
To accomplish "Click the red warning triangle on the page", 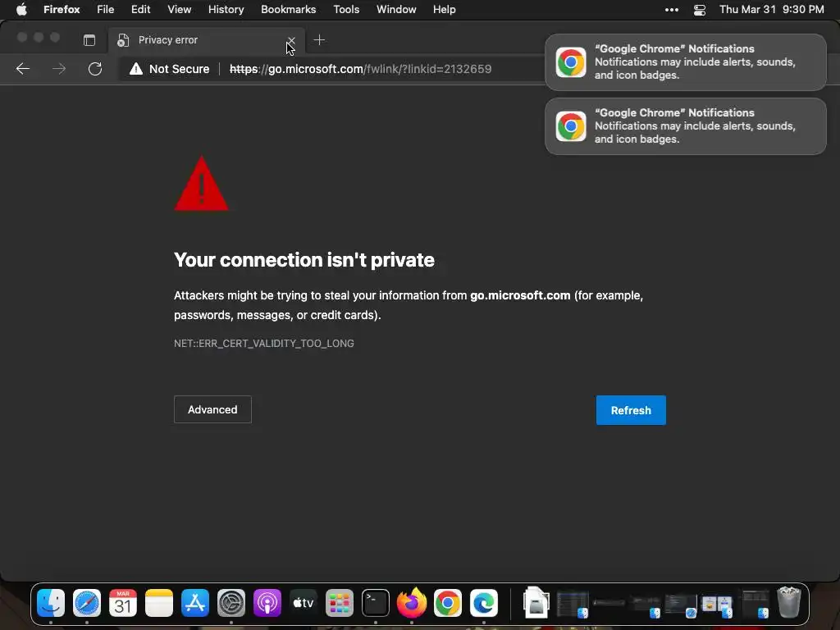I will click(202, 184).
